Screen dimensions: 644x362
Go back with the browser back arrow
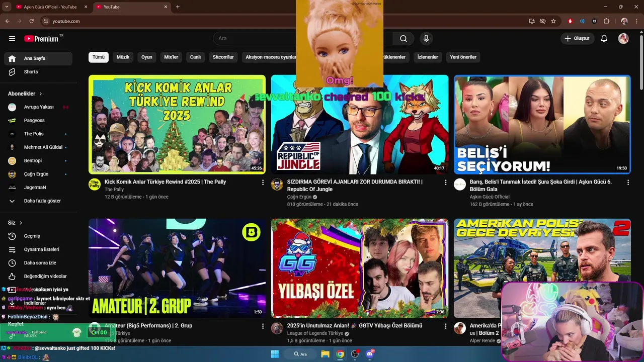(x=7, y=21)
